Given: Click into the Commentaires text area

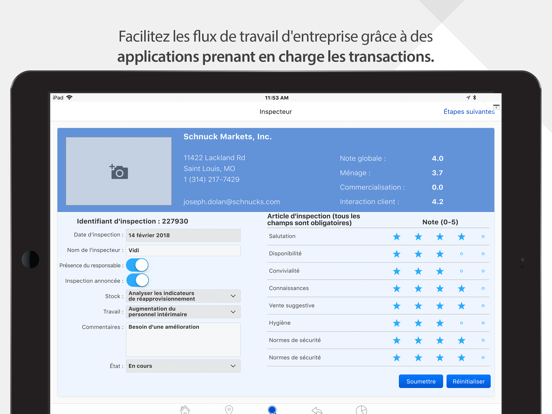Looking at the screenshot, I should tap(183, 339).
